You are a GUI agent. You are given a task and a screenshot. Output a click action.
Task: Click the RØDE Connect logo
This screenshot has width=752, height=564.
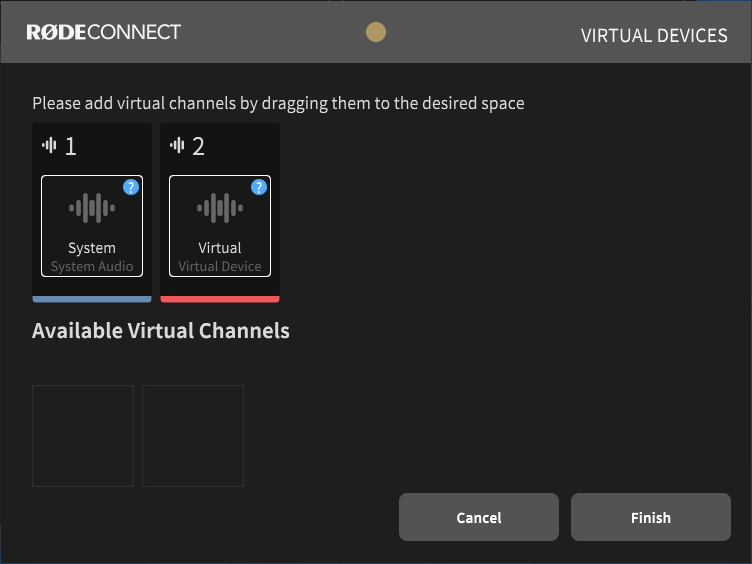coord(103,32)
